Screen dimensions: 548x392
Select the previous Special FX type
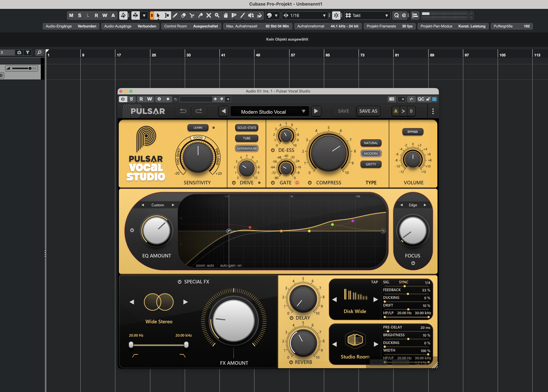click(132, 302)
